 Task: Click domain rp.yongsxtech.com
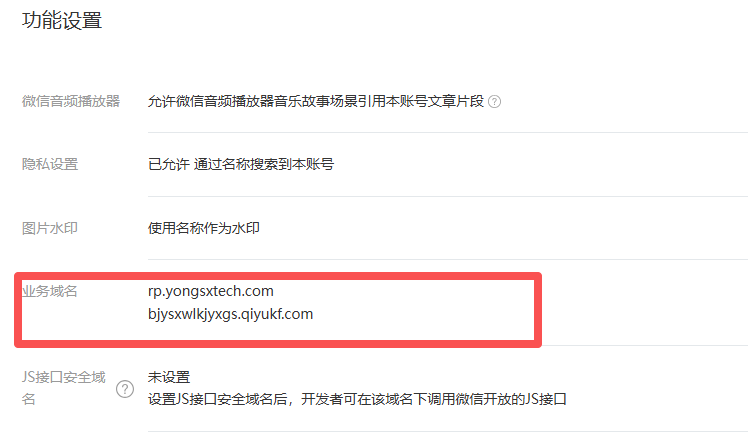pyautogui.click(x=211, y=291)
